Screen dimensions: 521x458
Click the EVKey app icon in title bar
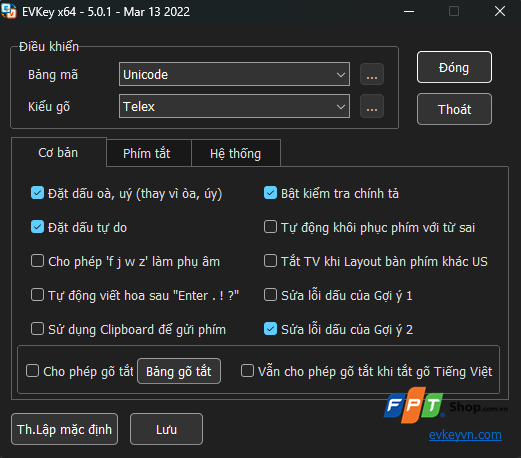point(9,11)
